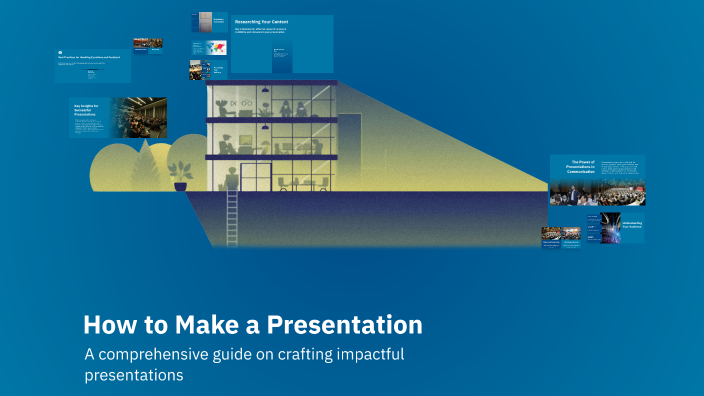
Task: Open the "Researching Your Content" slide
Action: 282,44
